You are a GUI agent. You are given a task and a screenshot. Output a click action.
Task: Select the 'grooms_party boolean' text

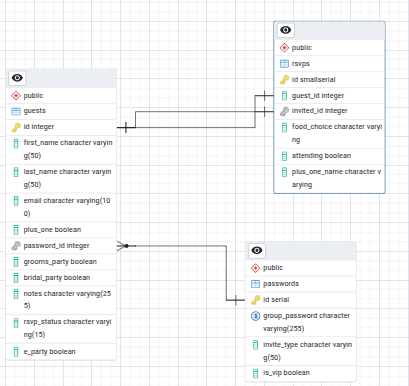(60, 262)
